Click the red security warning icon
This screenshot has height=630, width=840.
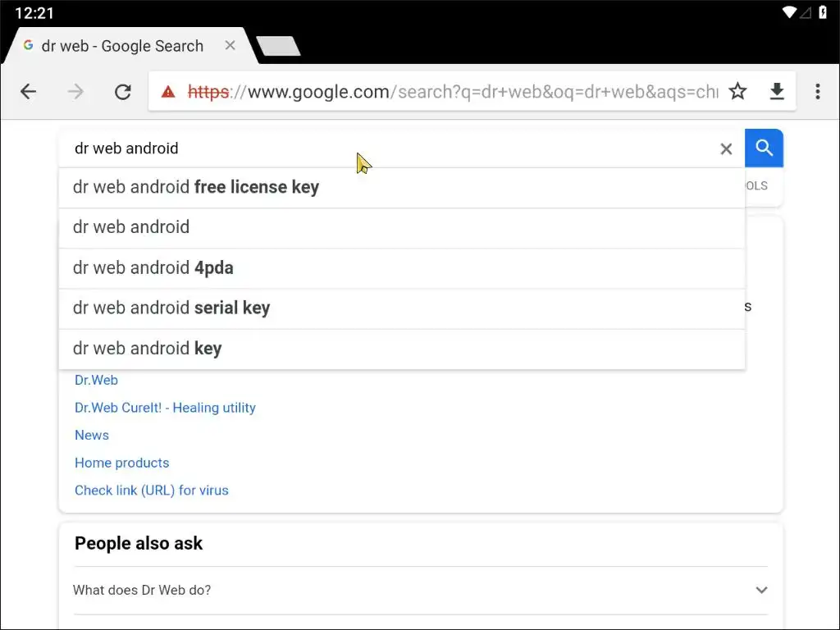[x=168, y=92]
